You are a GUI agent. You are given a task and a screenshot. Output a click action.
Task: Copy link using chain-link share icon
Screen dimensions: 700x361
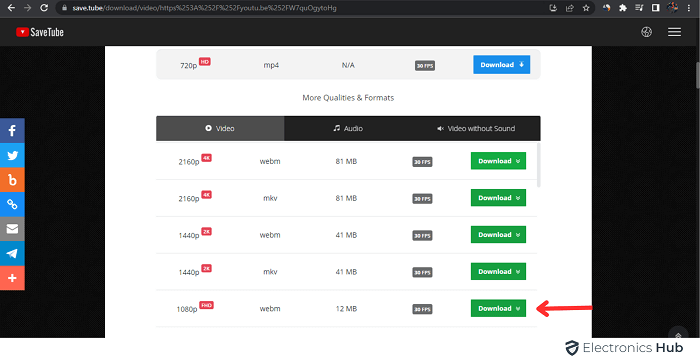(x=12, y=204)
